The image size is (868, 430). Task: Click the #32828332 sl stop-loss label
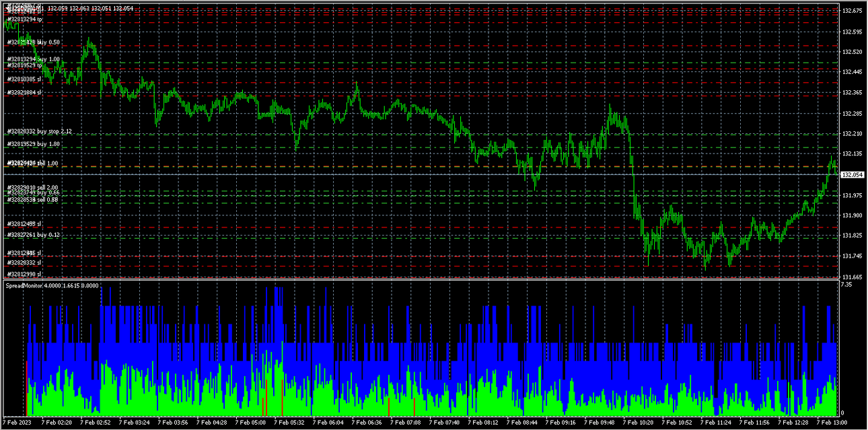click(x=25, y=262)
